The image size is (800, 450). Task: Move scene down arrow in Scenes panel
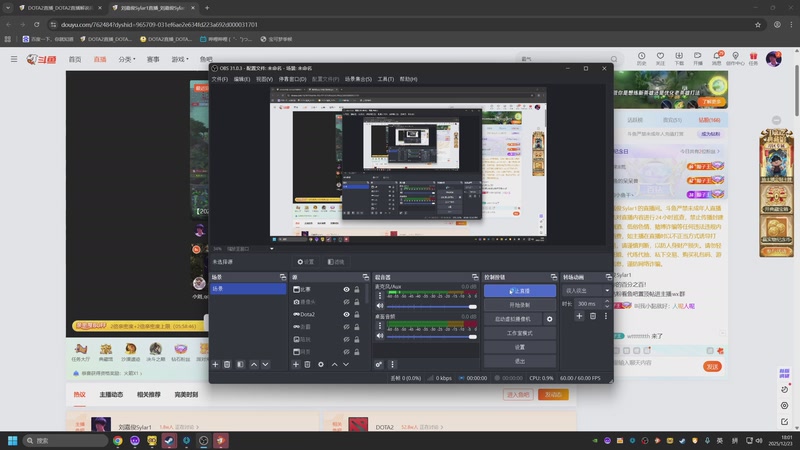(x=265, y=364)
